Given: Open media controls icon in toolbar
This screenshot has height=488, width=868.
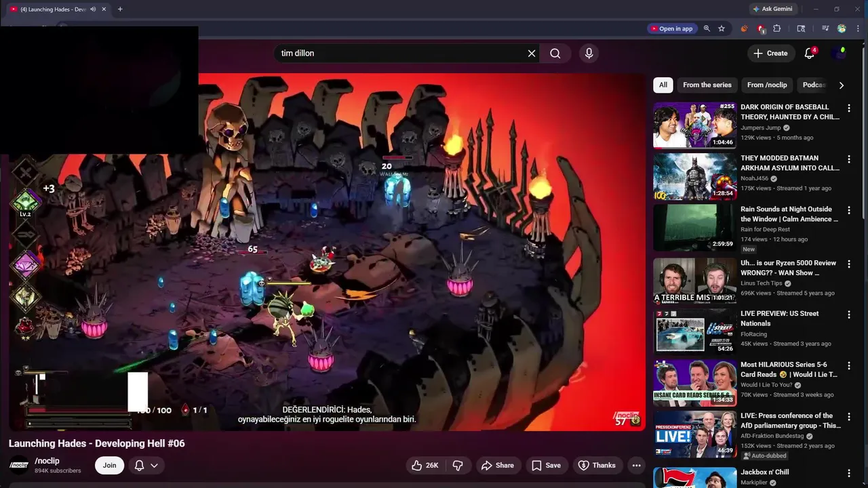Looking at the screenshot, I should 825,28.
